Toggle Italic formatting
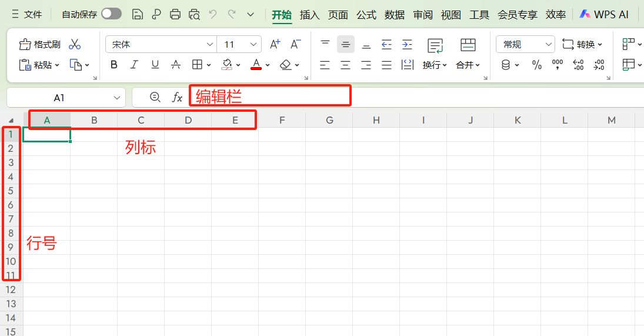The image size is (644, 336). [x=134, y=65]
